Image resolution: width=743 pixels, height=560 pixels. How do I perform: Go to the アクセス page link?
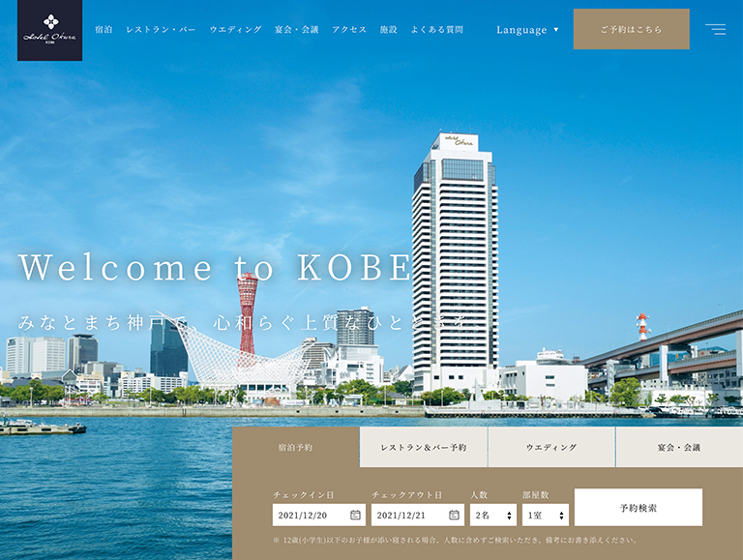coord(349,30)
